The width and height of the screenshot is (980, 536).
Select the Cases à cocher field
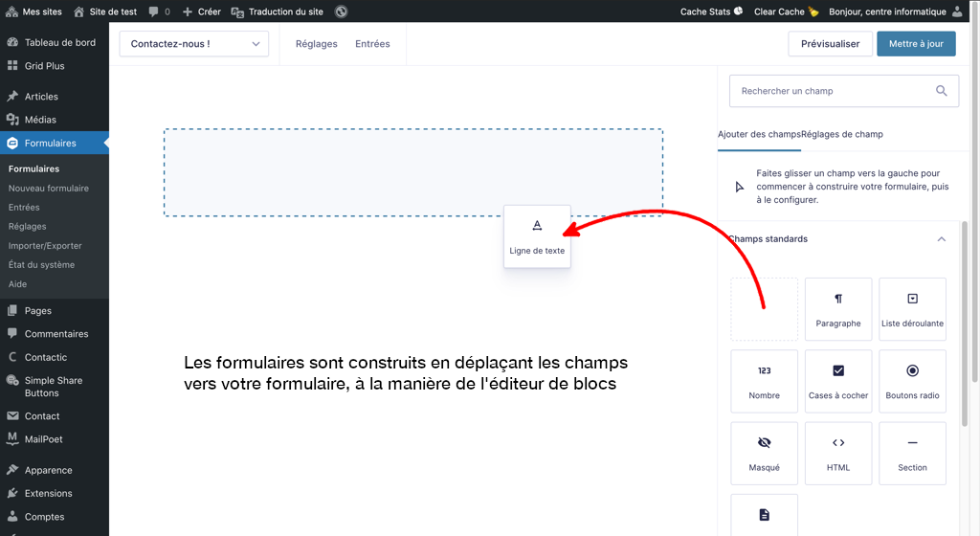838,381
